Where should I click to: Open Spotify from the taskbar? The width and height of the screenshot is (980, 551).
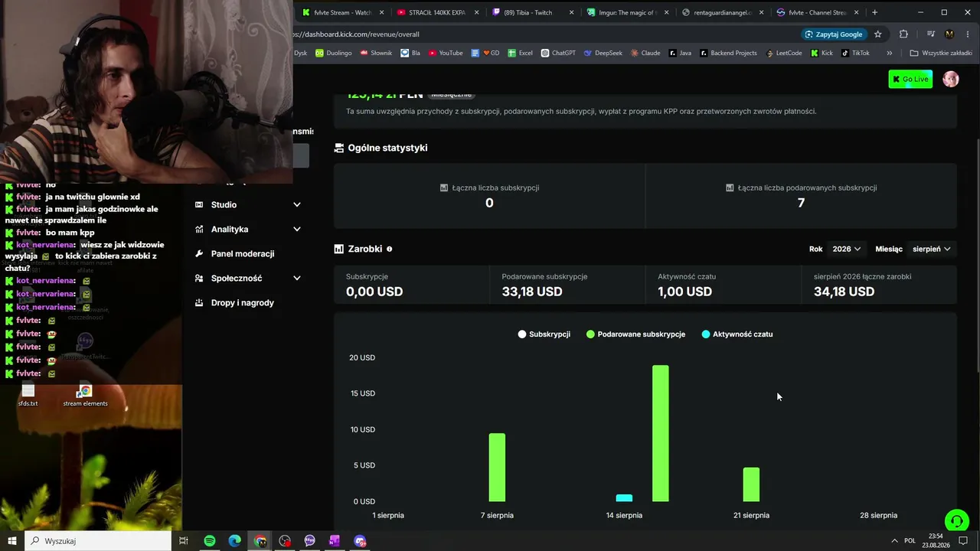209,541
